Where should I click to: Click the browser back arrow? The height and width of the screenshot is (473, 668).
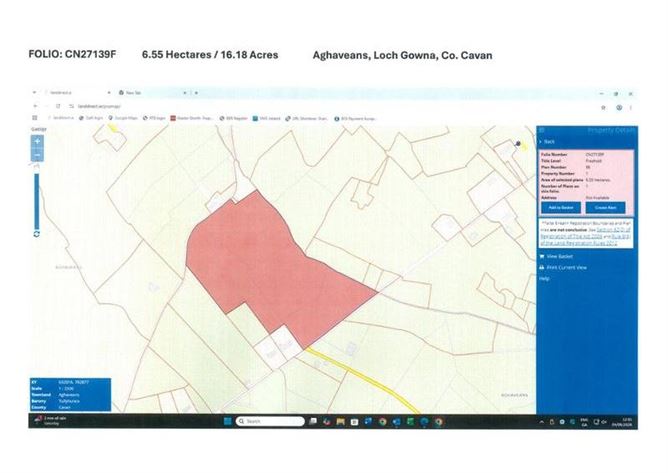click(x=35, y=106)
